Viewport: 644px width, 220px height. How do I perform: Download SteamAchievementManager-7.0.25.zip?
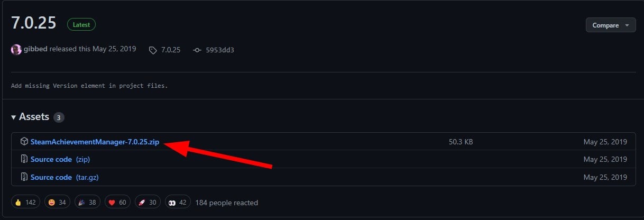point(95,142)
